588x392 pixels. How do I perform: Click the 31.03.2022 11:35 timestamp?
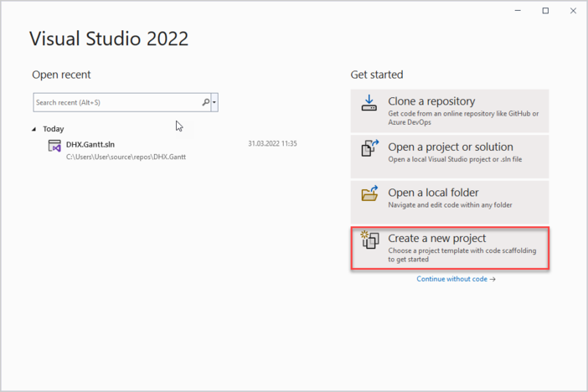(x=272, y=144)
